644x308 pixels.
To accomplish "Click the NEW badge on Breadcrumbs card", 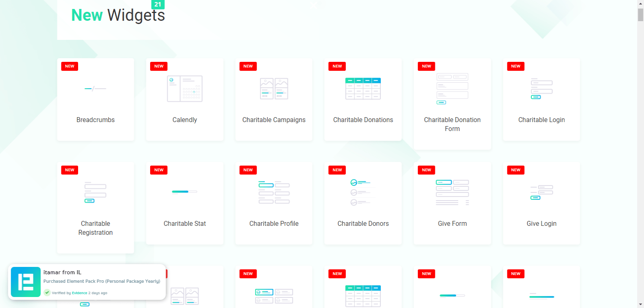I will click(x=70, y=66).
